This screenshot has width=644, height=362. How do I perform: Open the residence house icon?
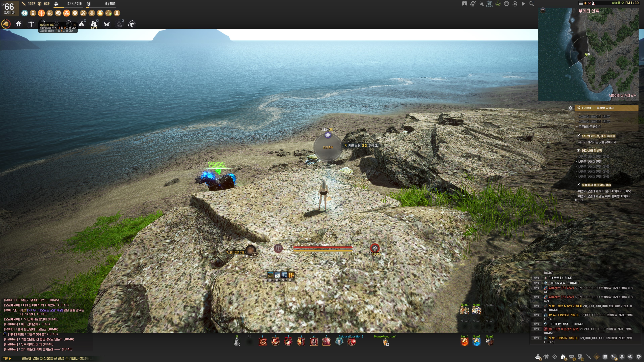pos(18,24)
